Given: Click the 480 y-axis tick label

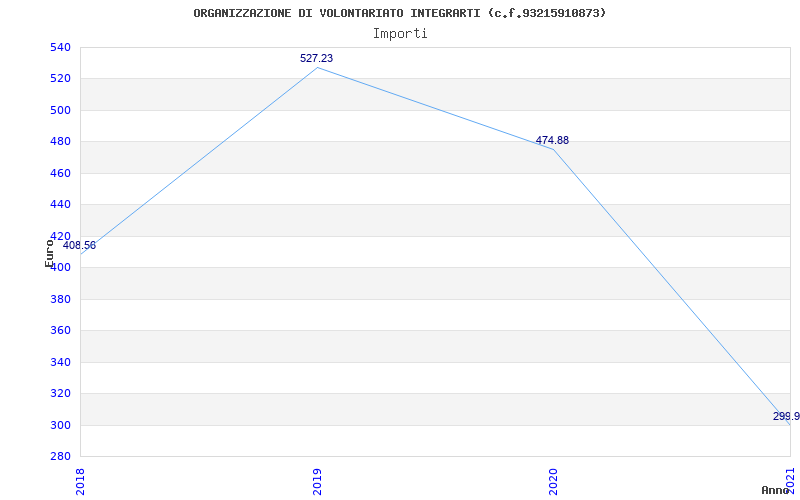Looking at the screenshot, I should 60,141.
